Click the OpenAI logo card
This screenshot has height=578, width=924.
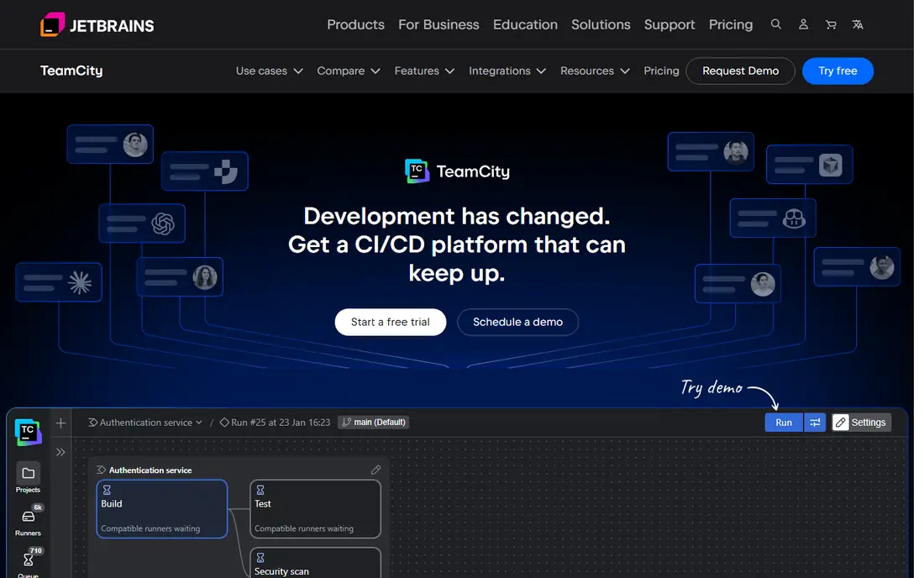point(142,223)
